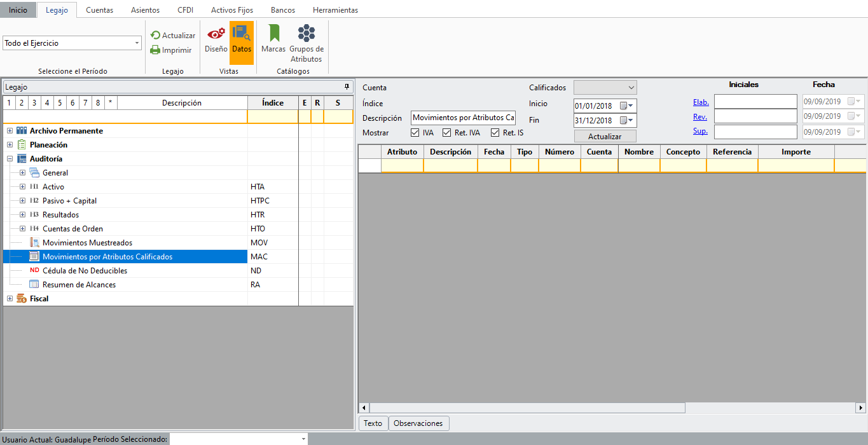Click the Descripción text field
This screenshot has width=868, height=445.
coord(463,118)
